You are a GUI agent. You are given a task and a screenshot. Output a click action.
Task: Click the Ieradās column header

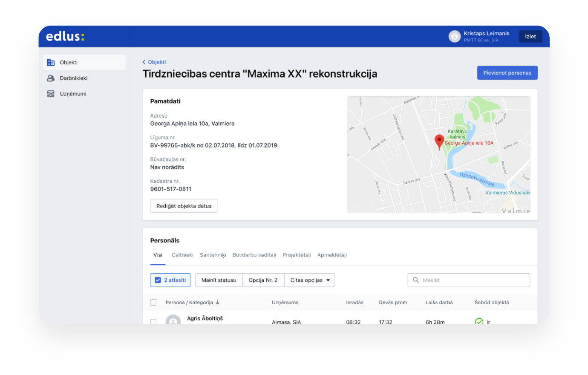(355, 303)
